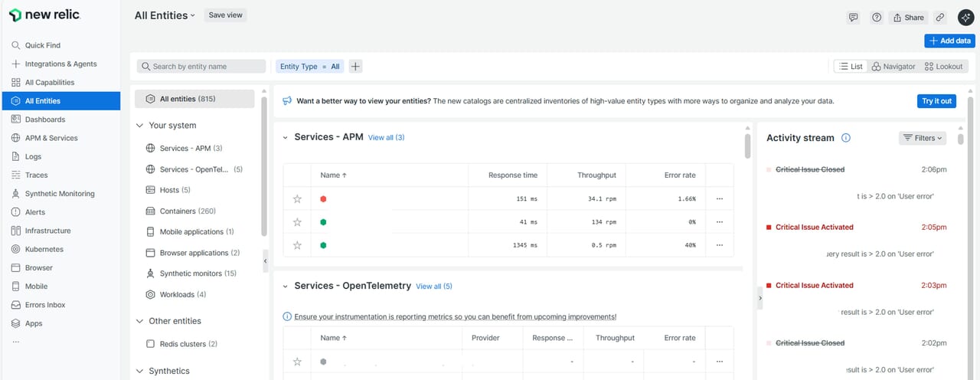Image resolution: width=980 pixels, height=380 pixels.
Task: Click the red status indicator of first service
Action: (323, 199)
